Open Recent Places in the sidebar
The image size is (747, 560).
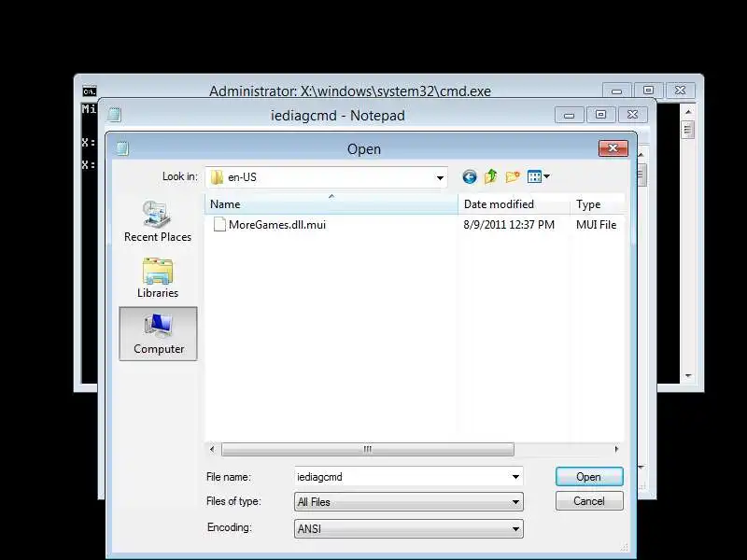coord(158,221)
